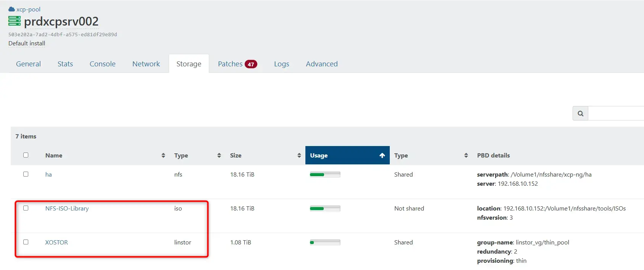The image size is (644, 270).
Task: Select the Storage tab
Action: 189,64
